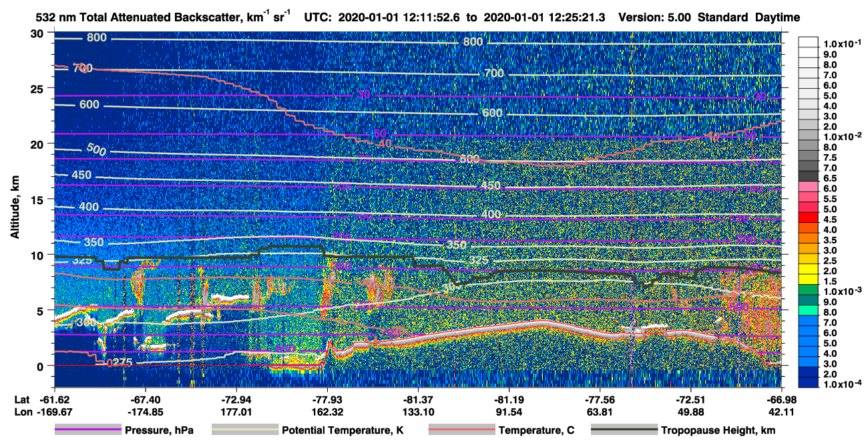
Task: Click the latitude value '-61.62'
Action: click(x=54, y=399)
